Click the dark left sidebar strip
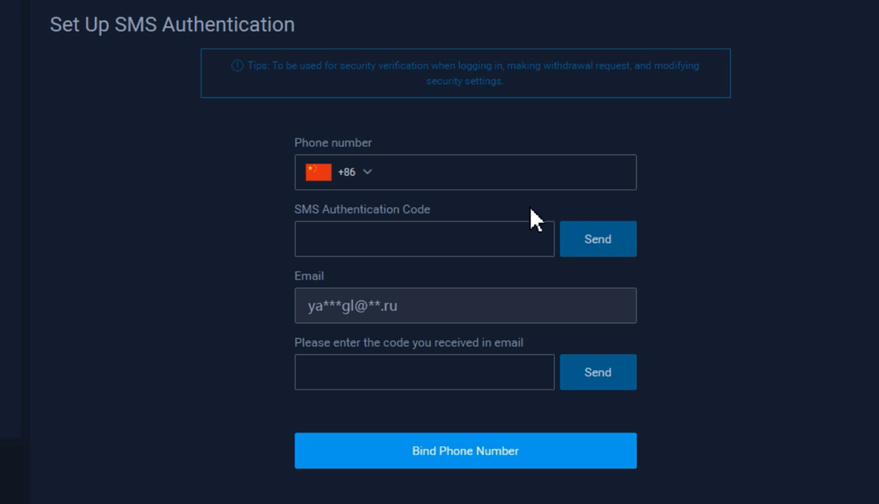The image size is (879, 504). 11,219
